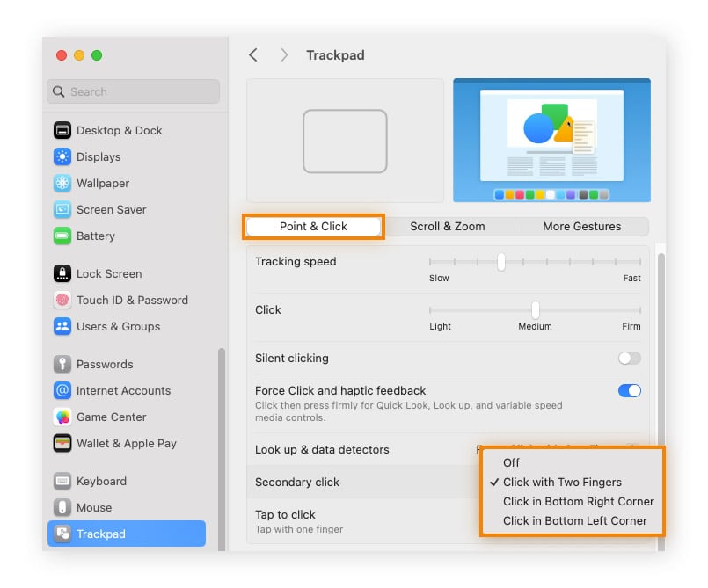Select the Wallpaper flower icon
Viewport: 708px width, 588px height.
tap(62, 183)
